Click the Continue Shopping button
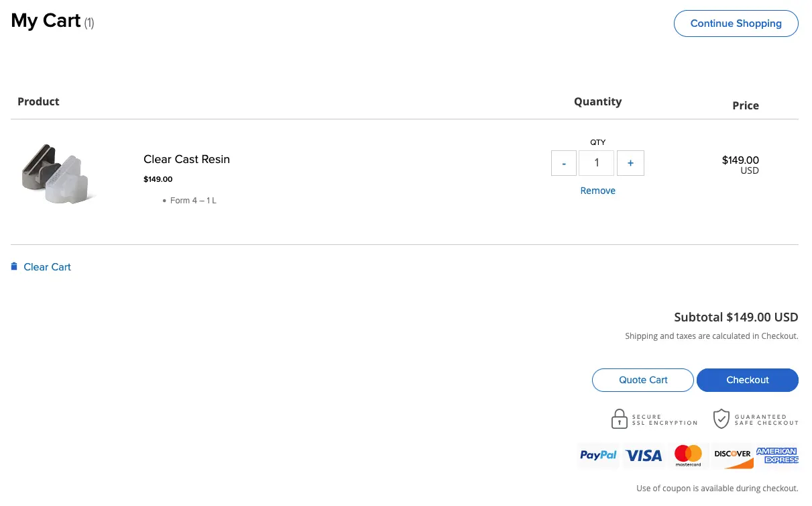 [x=736, y=23]
